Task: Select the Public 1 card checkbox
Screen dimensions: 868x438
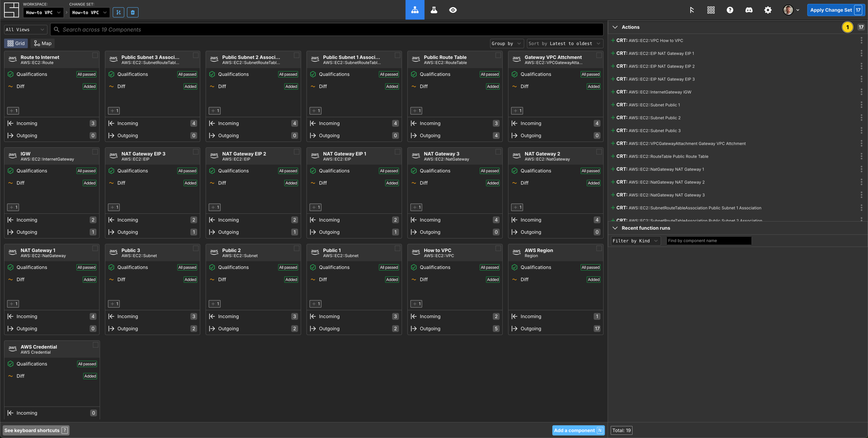Action: pos(397,249)
